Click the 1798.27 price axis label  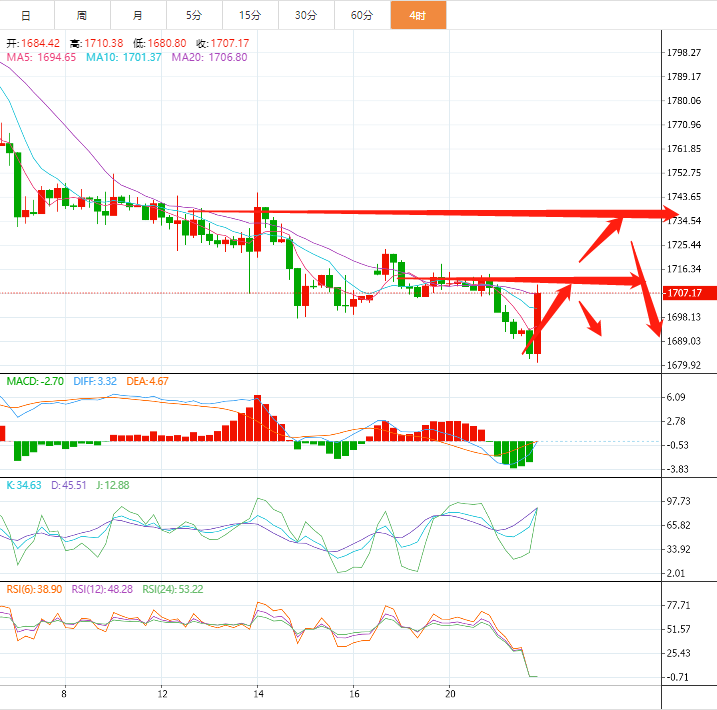[684, 53]
